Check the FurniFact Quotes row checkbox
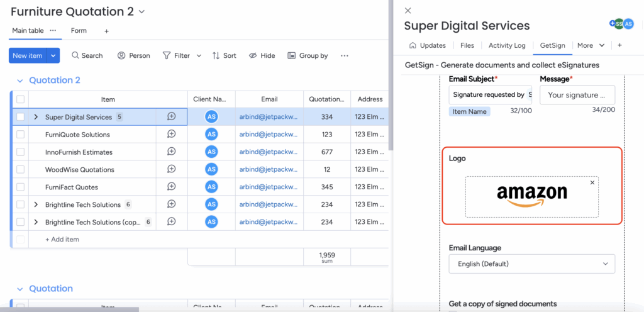This screenshot has height=312, width=644. pyautogui.click(x=21, y=187)
